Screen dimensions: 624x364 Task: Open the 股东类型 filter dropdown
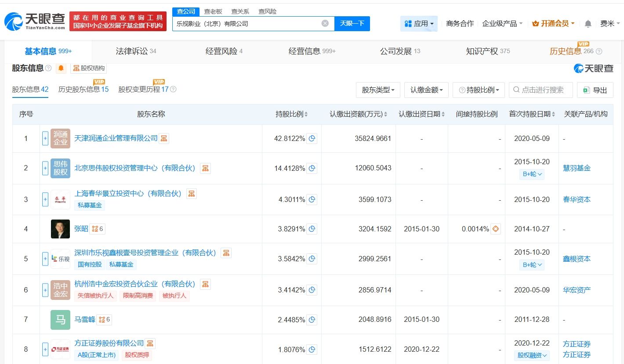tap(377, 90)
